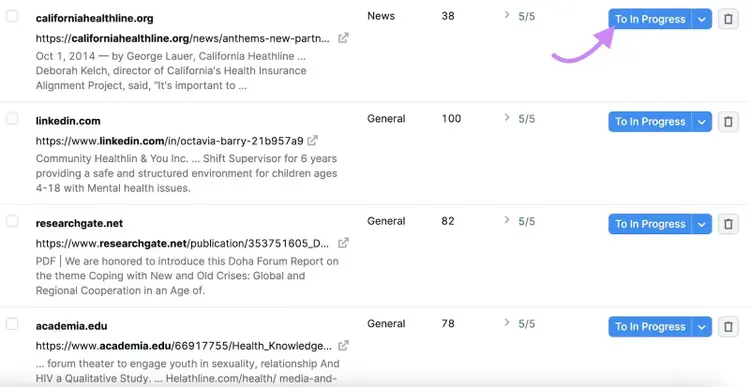Click the linkedin.com domain title
The image size is (750, 387).
[x=68, y=121]
